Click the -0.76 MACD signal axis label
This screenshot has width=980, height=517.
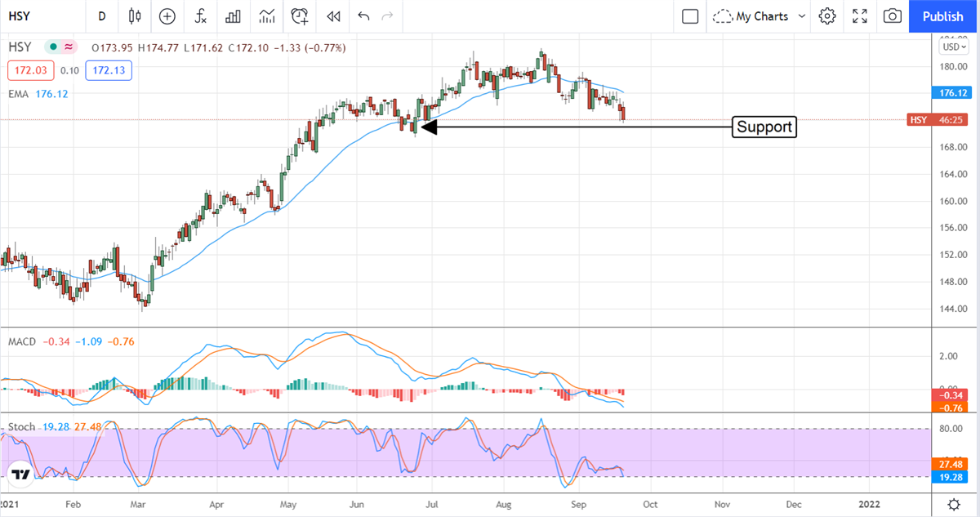948,408
